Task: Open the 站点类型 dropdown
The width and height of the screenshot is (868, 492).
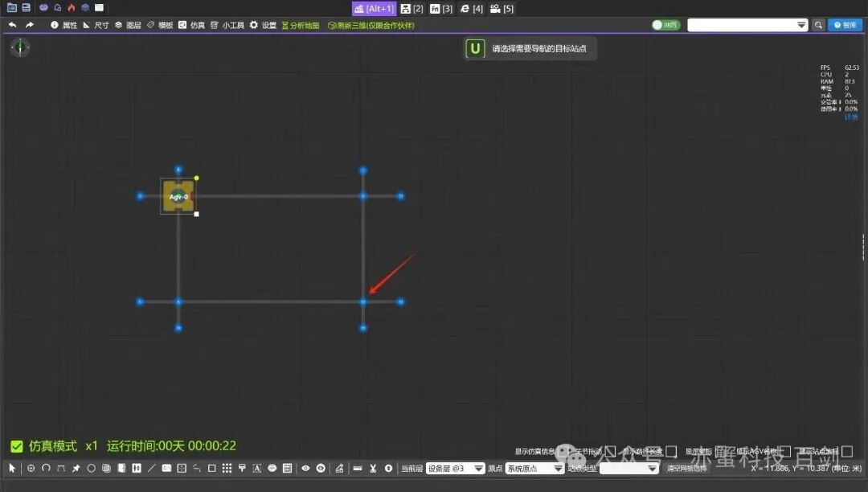Action: click(628, 468)
